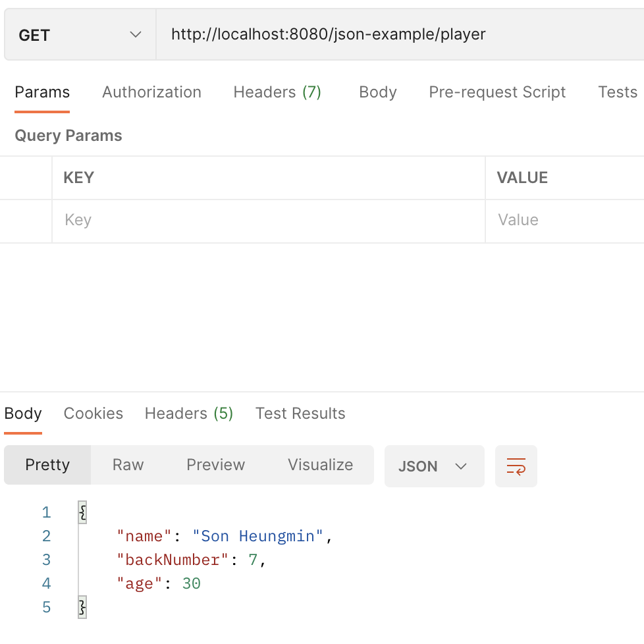Select the Body request tab

[x=377, y=92]
